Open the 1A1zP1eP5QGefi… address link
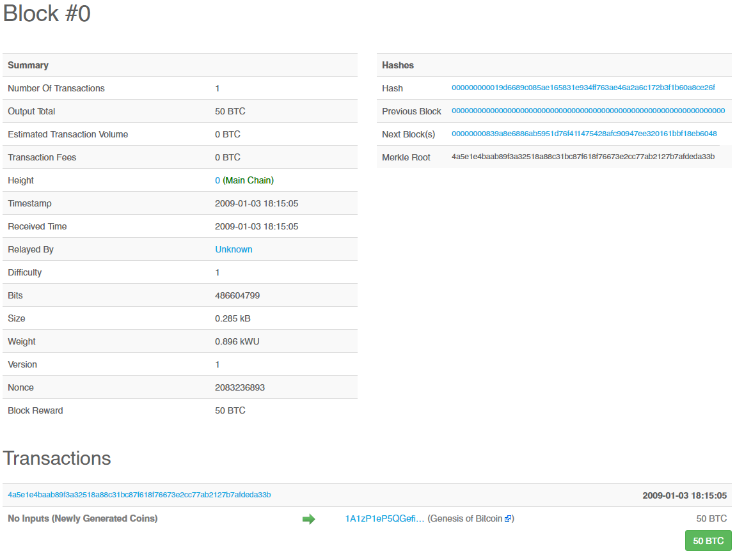 coord(384,518)
